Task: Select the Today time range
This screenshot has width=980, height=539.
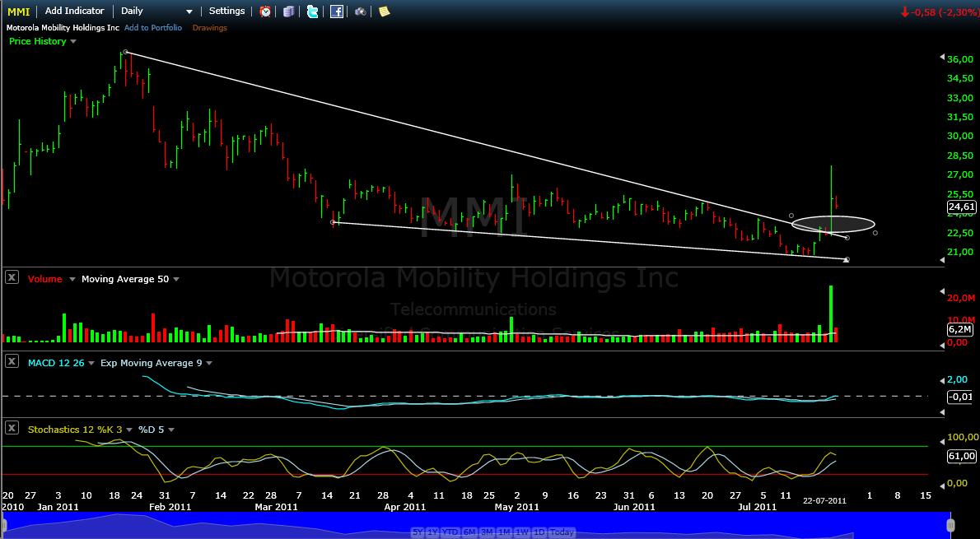Action: point(562,532)
